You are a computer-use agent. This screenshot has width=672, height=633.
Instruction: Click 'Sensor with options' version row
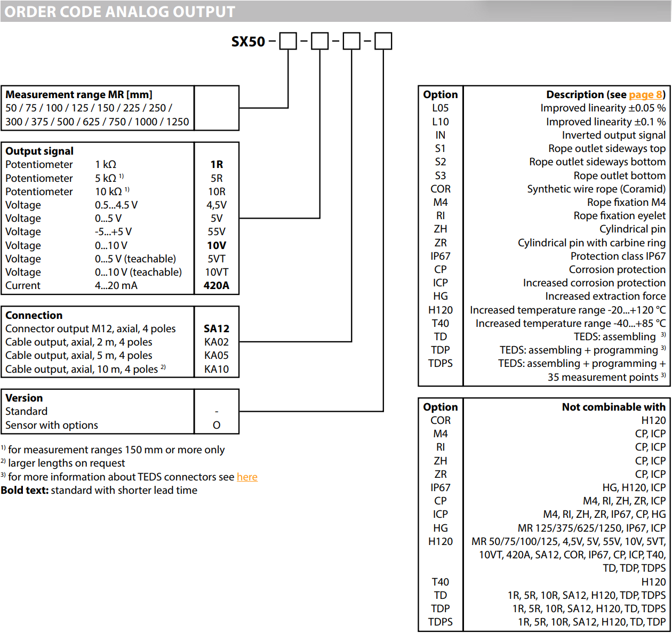[52, 425]
